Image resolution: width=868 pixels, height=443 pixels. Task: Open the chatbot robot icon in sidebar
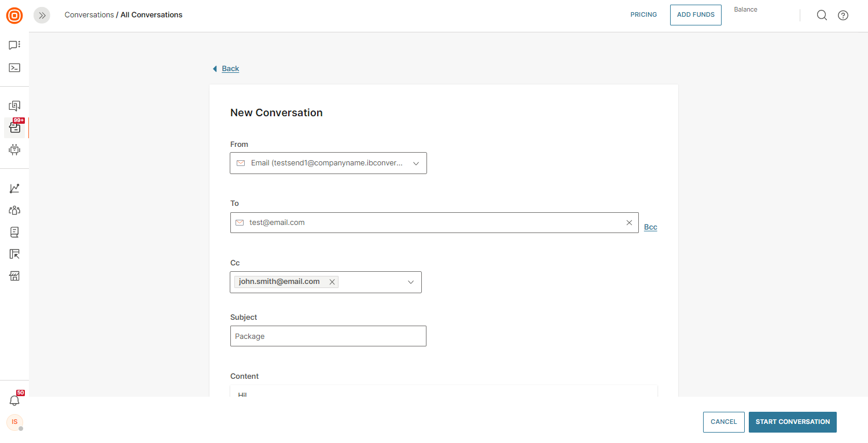pos(14,150)
